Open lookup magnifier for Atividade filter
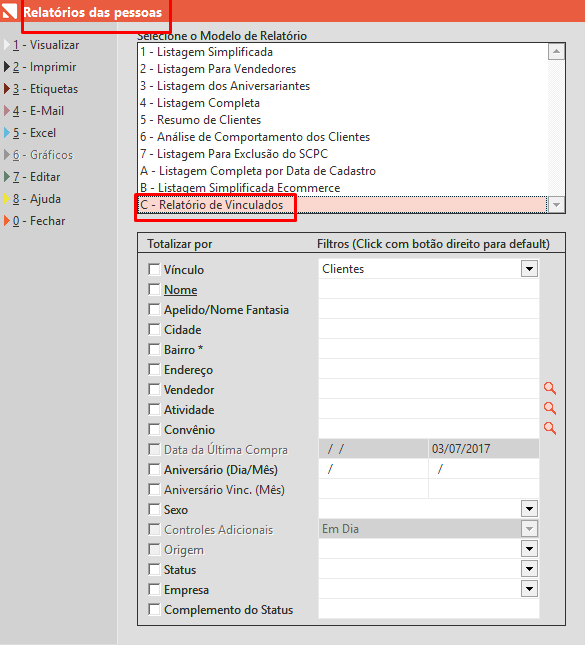The width and height of the screenshot is (587, 656). 549,409
